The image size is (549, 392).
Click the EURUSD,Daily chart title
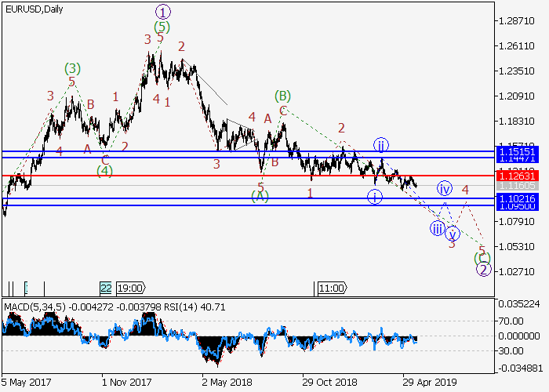click(32, 8)
